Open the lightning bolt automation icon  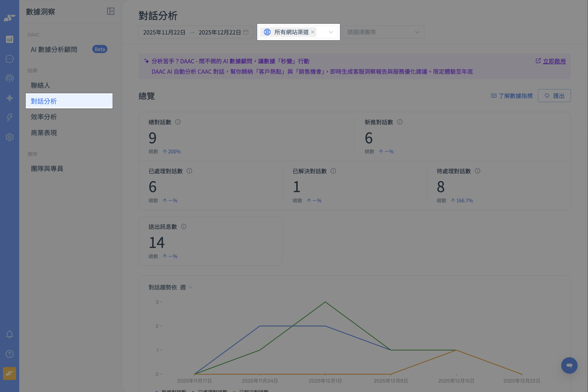[10, 117]
